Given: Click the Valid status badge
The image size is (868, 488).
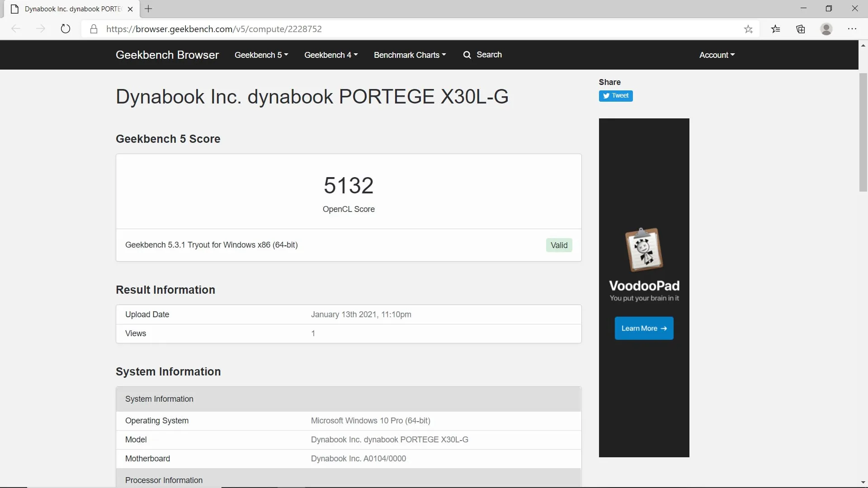Looking at the screenshot, I should pyautogui.click(x=559, y=245).
